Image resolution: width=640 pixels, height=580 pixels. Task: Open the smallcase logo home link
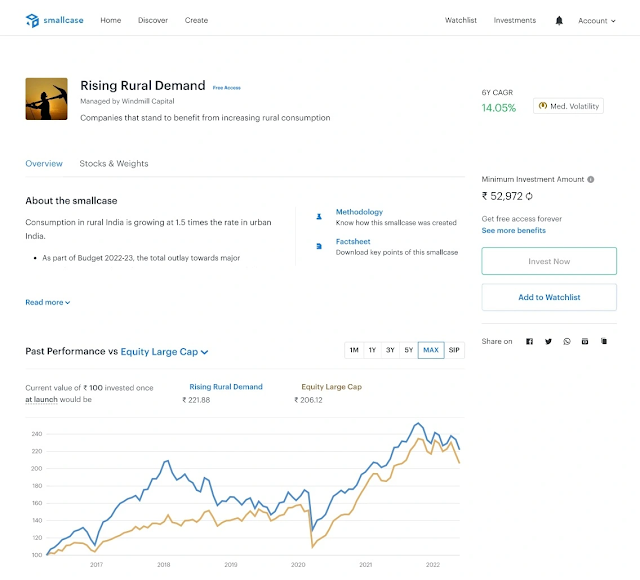[54, 20]
